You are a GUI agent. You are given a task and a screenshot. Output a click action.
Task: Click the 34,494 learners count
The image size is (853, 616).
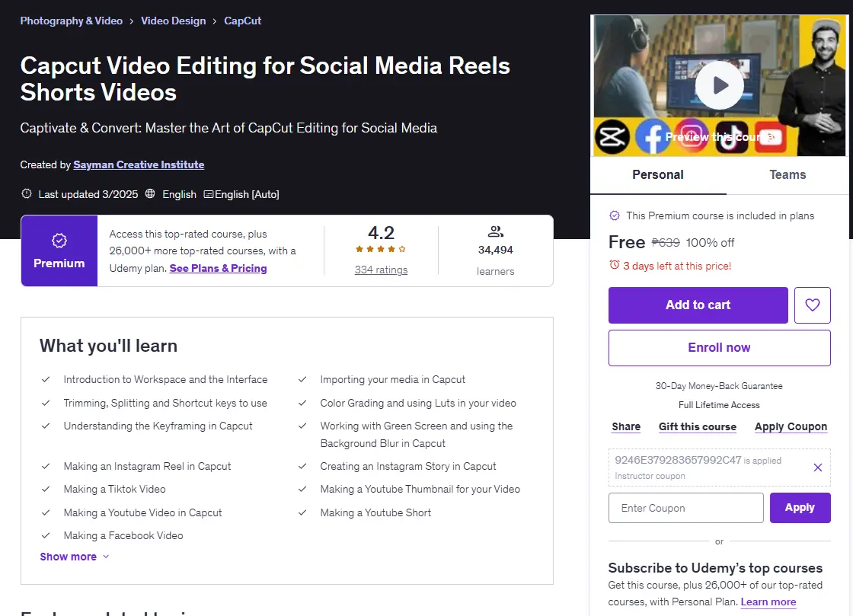495,250
